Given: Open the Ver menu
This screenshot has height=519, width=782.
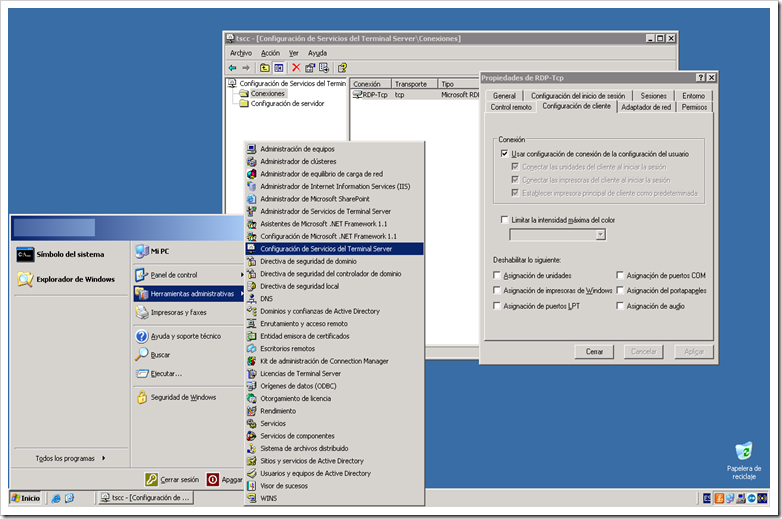Looking at the screenshot, I should click(294, 53).
